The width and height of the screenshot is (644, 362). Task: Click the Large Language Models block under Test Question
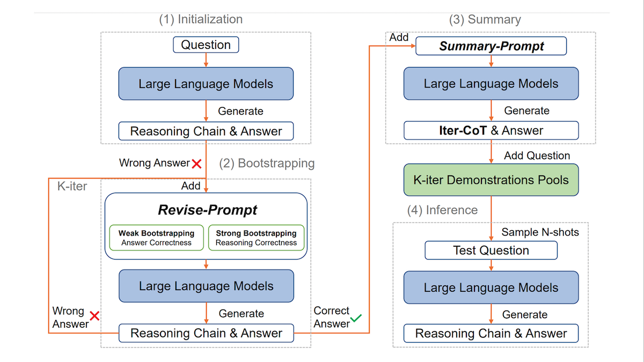coord(491,287)
